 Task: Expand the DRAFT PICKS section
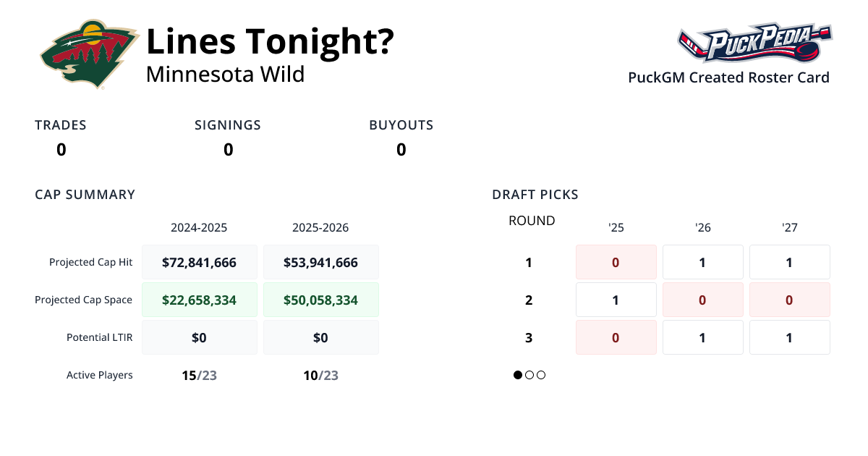click(x=535, y=194)
